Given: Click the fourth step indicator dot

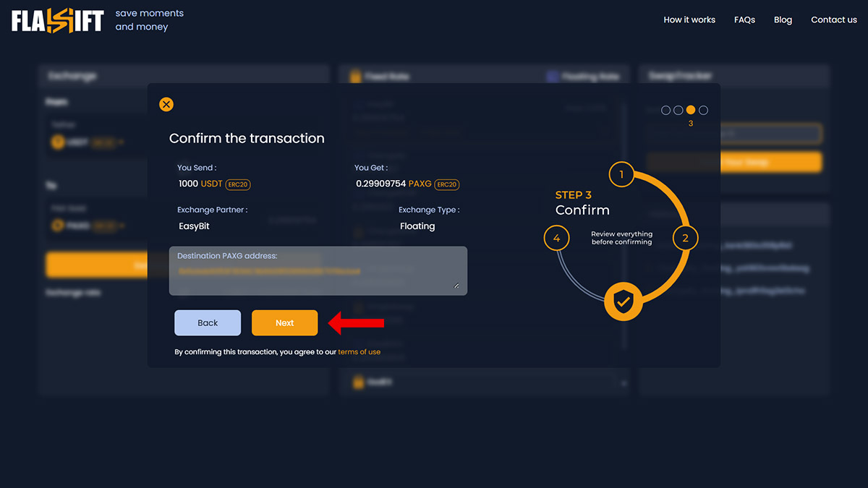Looking at the screenshot, I should (x=703, y=110).
